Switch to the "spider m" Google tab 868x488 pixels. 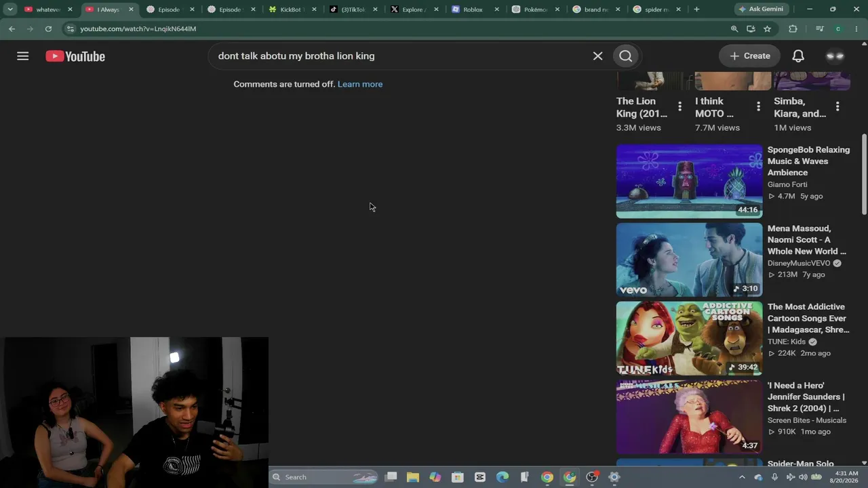[658, 9]
